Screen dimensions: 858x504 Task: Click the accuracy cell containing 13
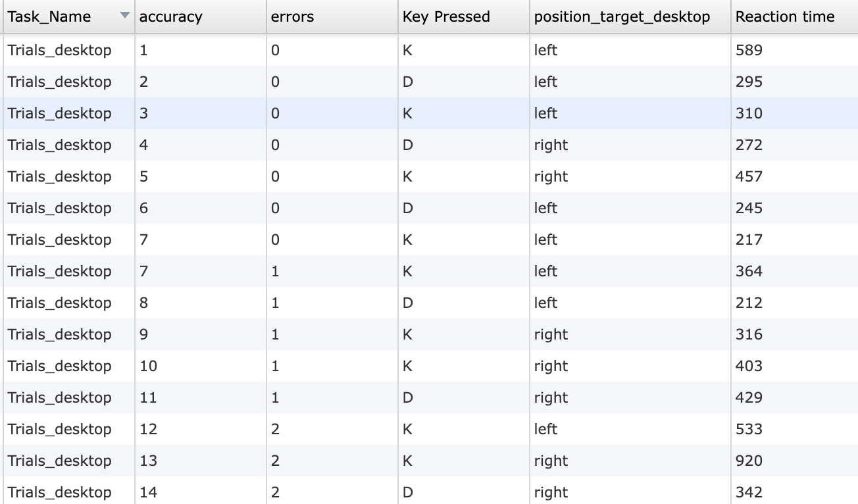[x=149, y=461]
